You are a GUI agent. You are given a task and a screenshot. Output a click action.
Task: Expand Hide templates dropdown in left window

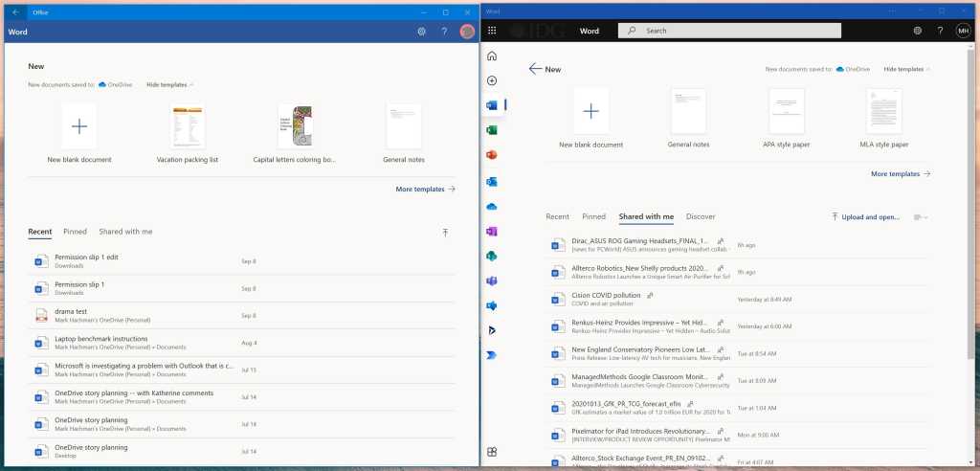pyautogui.click(x=170, y=84)
